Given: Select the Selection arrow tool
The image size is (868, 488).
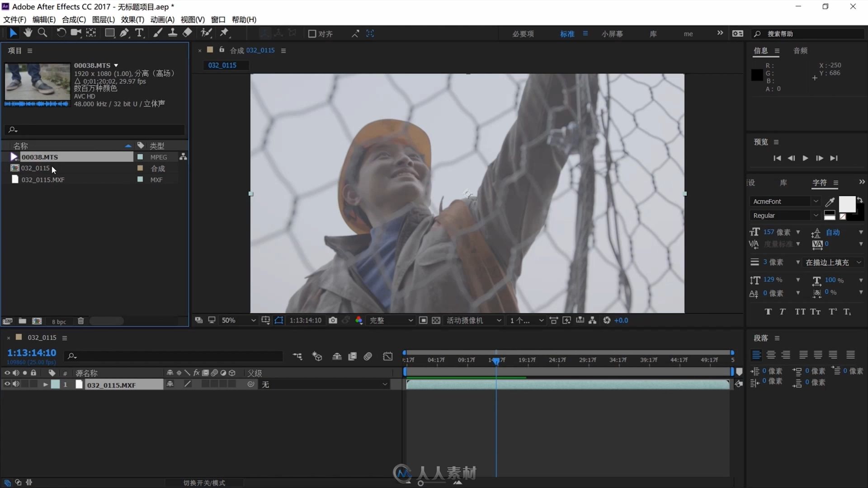Looking at the screenshot, I should [13, 33].
